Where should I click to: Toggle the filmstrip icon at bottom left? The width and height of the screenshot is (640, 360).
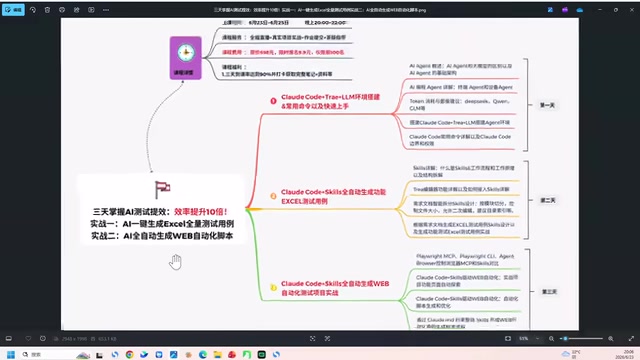(x=9, y=338)
